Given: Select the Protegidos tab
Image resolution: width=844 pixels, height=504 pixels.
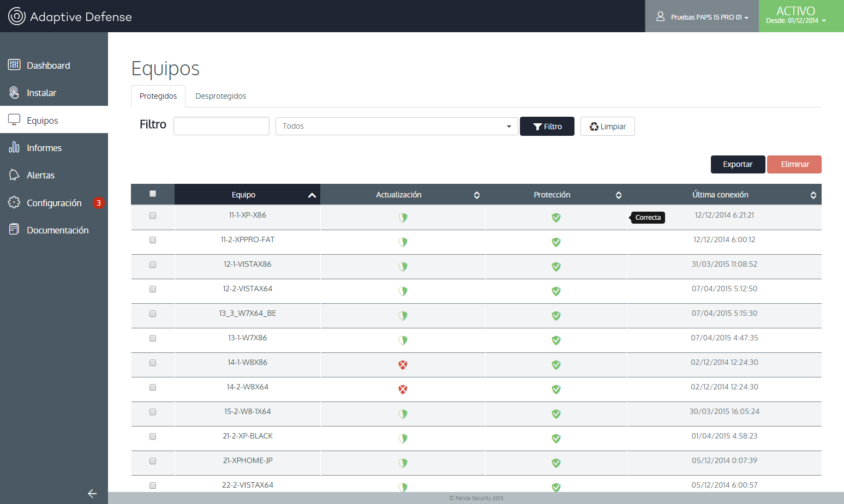Looking at the screenshot, I should pyautogui.click(x=158, y=96).
